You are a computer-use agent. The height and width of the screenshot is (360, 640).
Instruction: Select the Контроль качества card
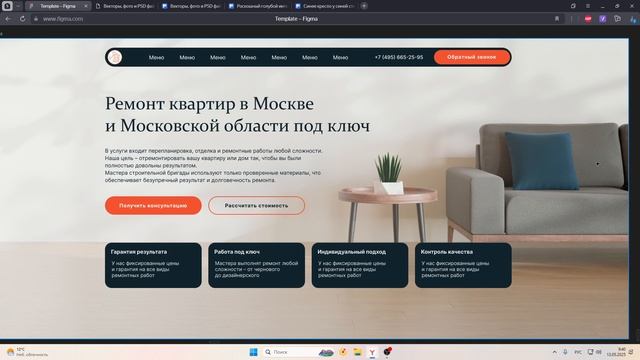coord(463,265)
